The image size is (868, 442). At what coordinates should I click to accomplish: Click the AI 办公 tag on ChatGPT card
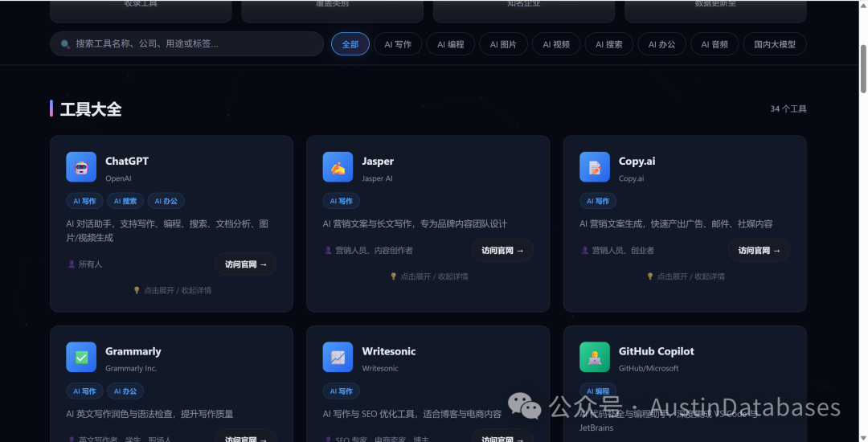tap(166, 202)
